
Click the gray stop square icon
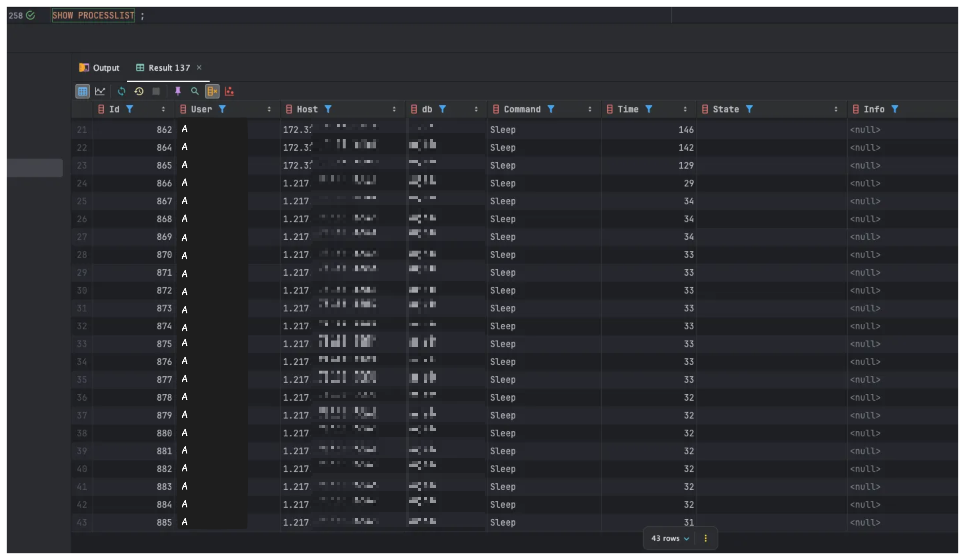pyautogui.click(x=156, y=91)
